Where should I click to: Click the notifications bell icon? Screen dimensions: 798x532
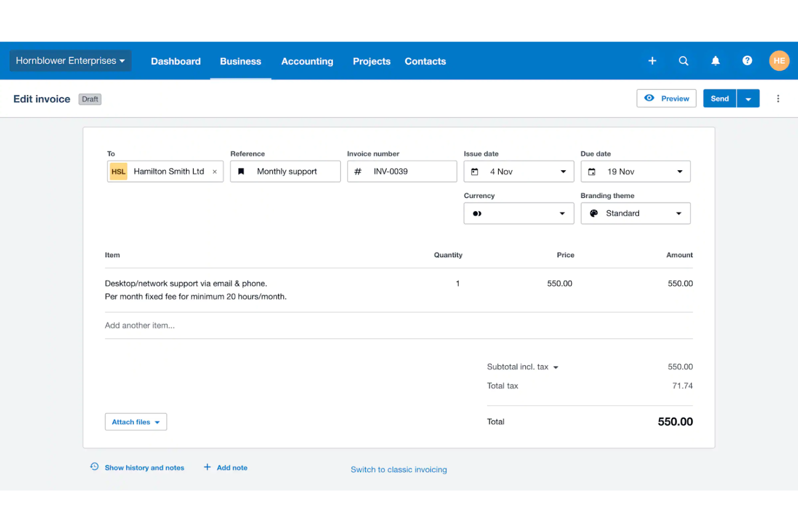tap(715, 61)
